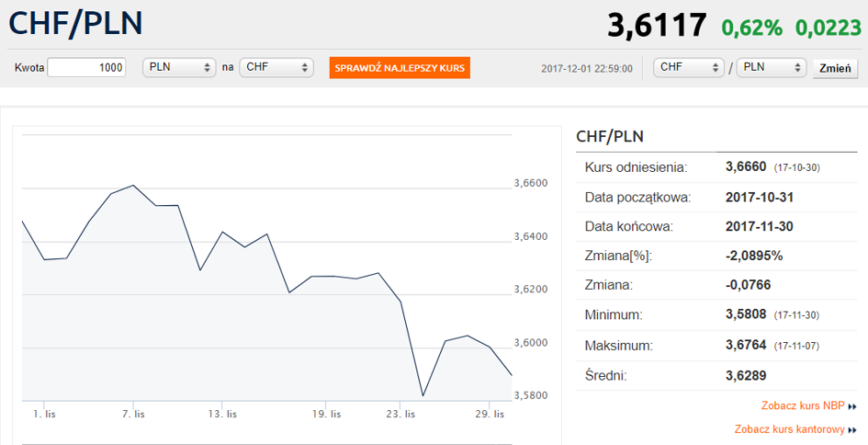Screen dimensions: 868x445
Task: Click the change value -0,0766
Action: (748, 285)
